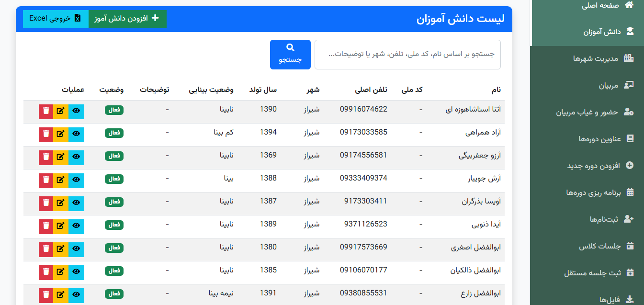Click phone number 09173033585
Image resolution: width=644 pixels, height=305 pixels.
click(363, 132)
